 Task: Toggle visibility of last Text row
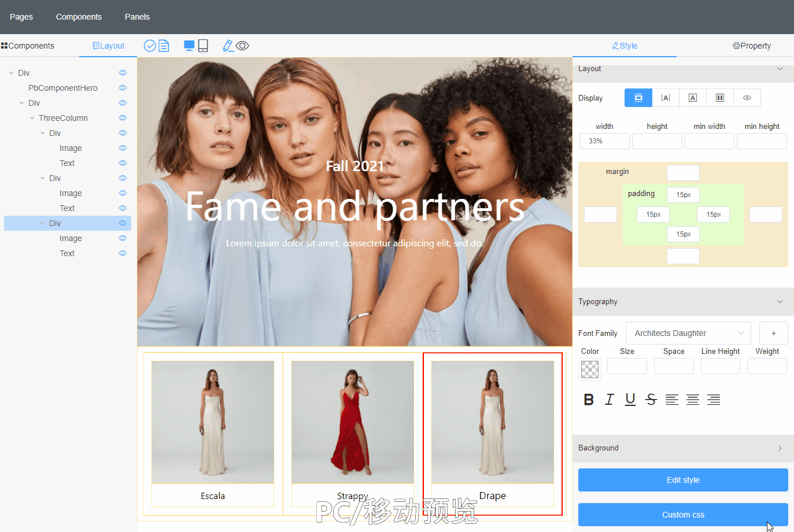coord(123,253)
